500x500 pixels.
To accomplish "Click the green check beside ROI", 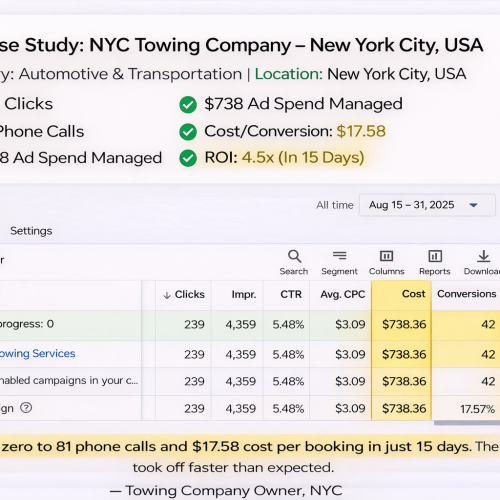I will click(x=188, y=158).
